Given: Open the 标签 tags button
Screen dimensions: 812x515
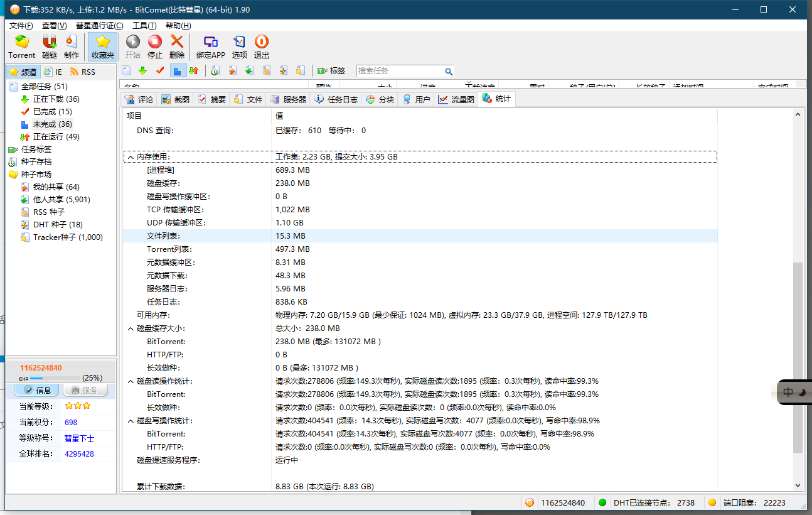Looking at the screenshot, I should click(x=331, y=71).
